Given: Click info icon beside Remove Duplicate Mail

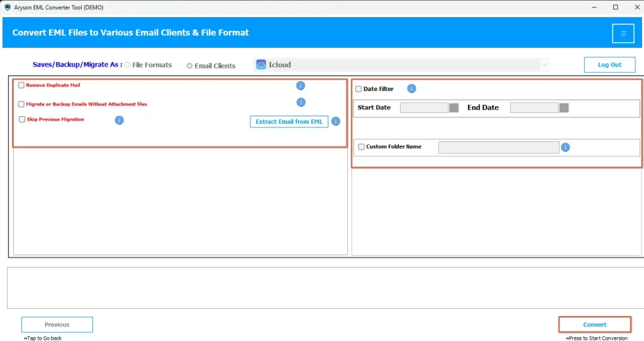Looking at the screenshot, I should (301, 85).
